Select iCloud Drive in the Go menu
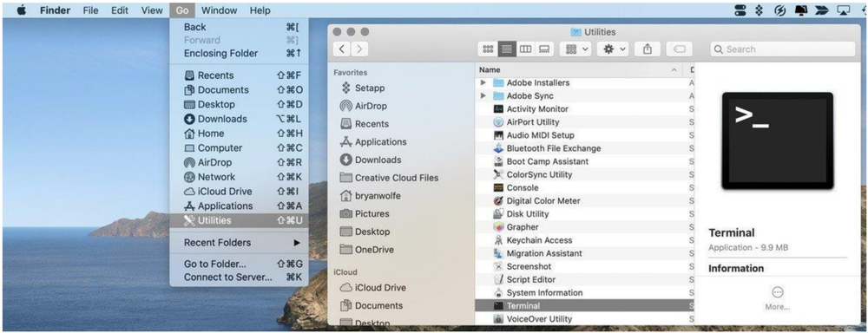868x333 pixels. coord(239,192)
